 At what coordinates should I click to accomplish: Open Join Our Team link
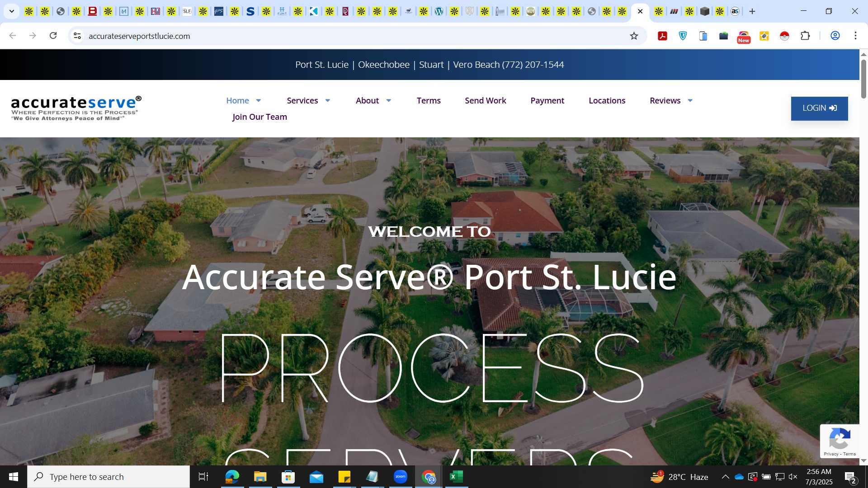pos(259,117)
